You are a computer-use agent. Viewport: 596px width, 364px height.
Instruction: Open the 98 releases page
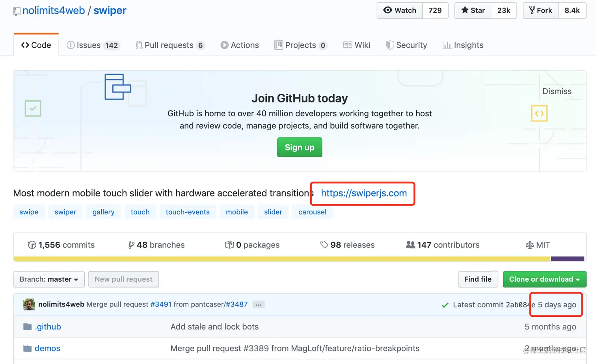point(347,245)
